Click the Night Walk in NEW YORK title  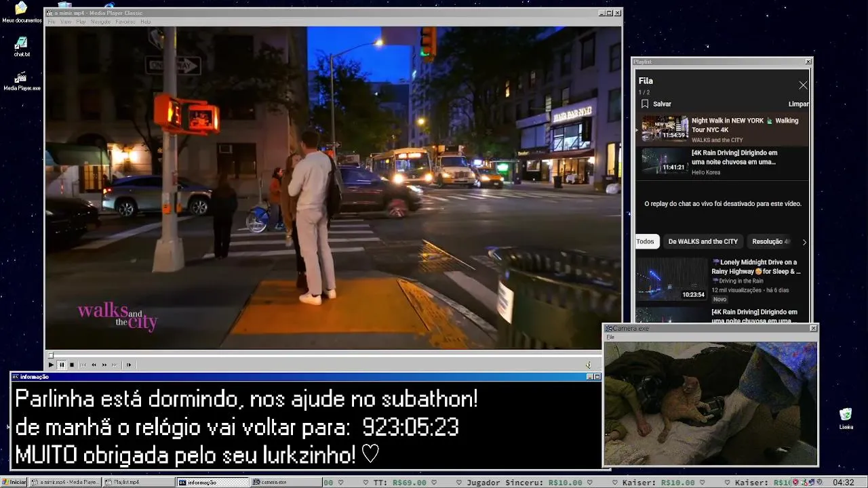point(745,125)
